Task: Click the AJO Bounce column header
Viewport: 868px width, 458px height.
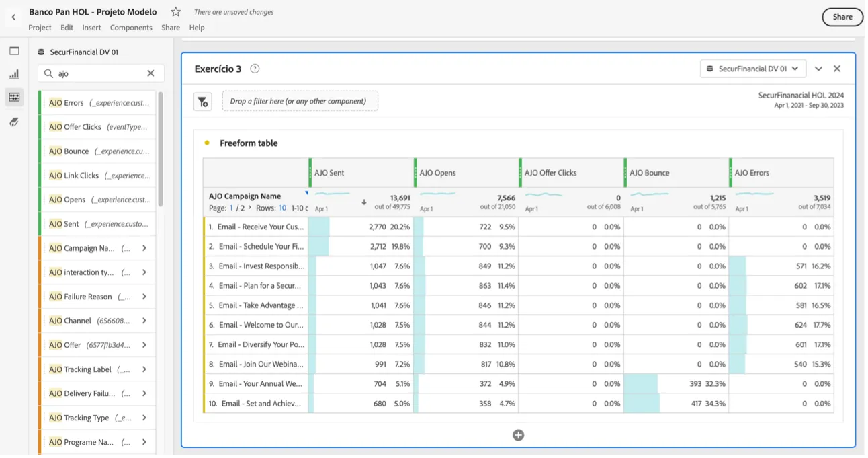Action: point(676,173)
